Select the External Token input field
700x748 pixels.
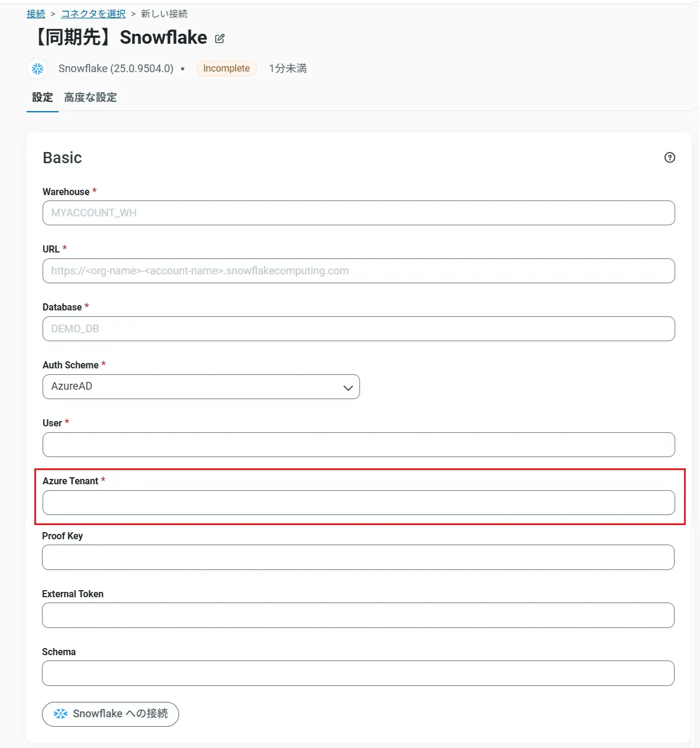(358, 615)
